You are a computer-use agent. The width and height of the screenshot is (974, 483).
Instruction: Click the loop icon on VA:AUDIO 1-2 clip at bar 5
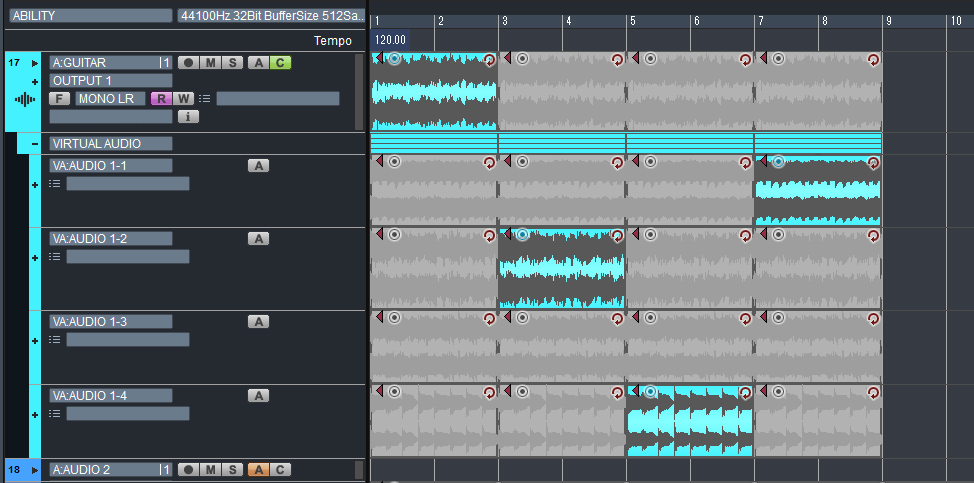coord(745,235)
